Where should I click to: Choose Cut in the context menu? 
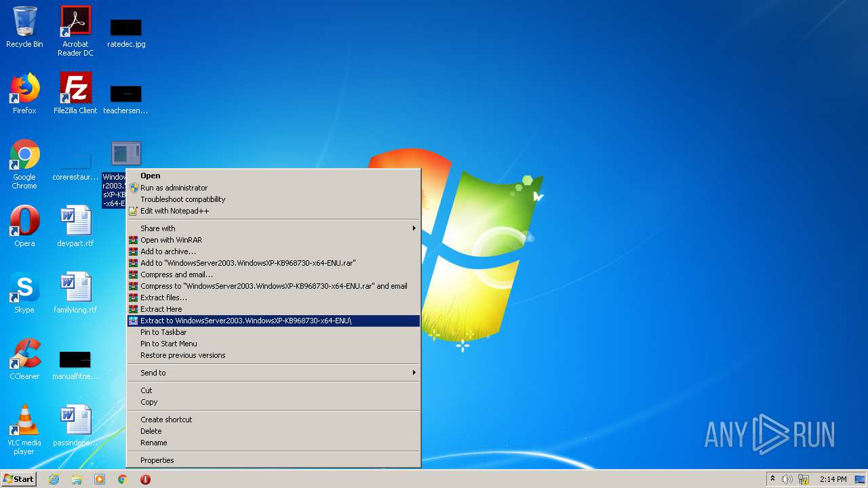(x=274, y=390)
